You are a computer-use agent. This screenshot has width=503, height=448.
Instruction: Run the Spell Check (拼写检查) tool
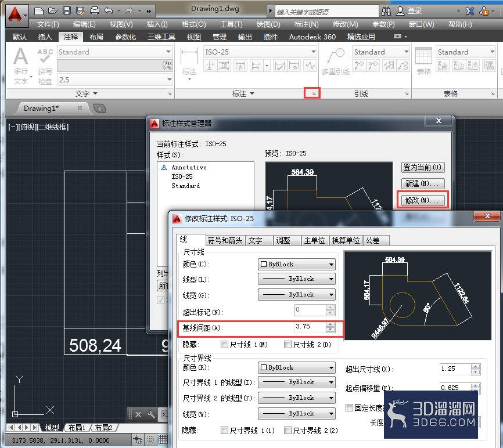45,66
